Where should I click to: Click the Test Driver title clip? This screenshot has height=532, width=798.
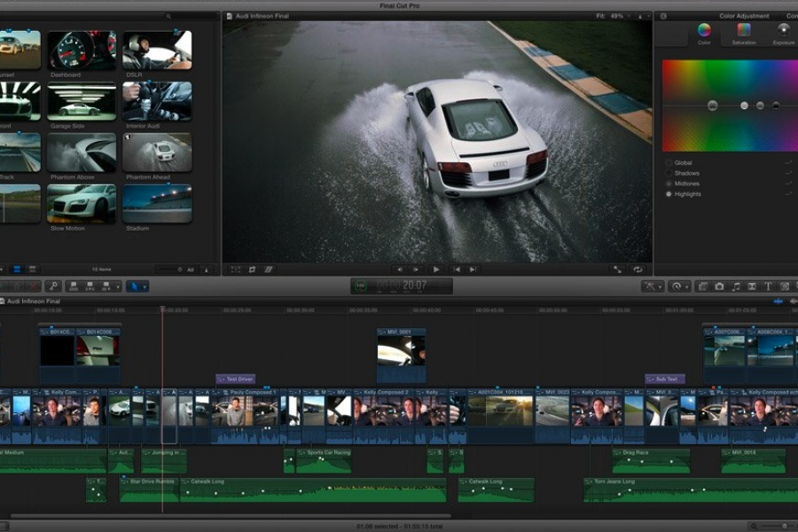pos(235,379)
